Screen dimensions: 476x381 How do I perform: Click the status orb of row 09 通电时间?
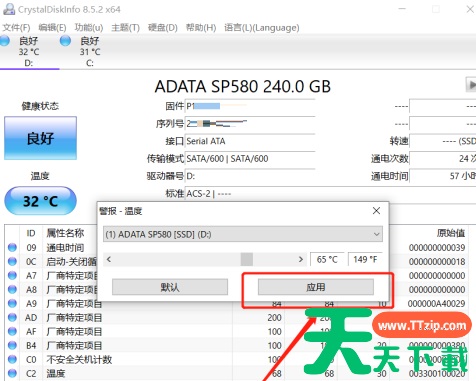tap(12, 247)
